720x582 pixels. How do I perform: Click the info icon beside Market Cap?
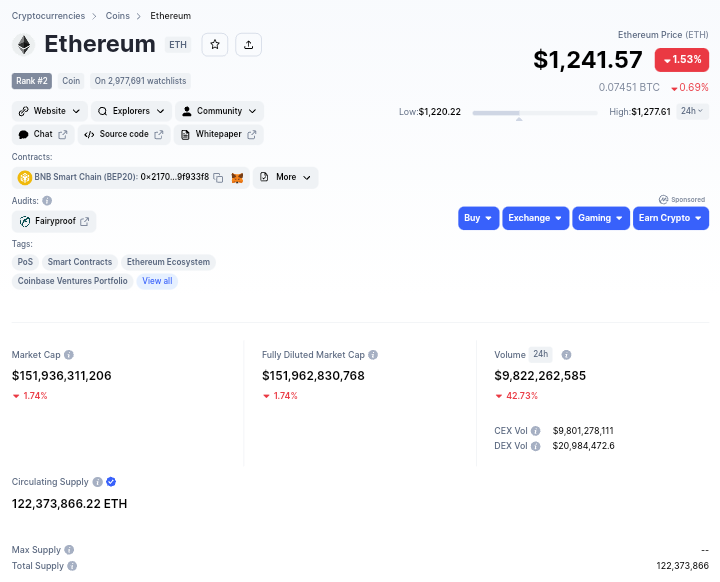[x=68, y=355]
